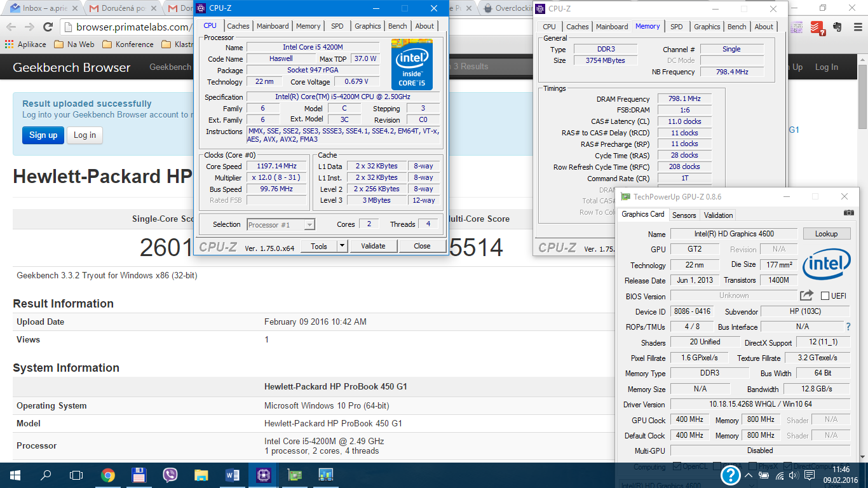Click Chrome's back arrow

11,27
